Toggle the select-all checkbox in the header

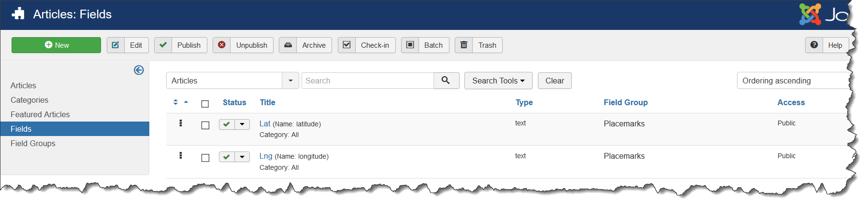pyautogui.click(x=205, y=104)
